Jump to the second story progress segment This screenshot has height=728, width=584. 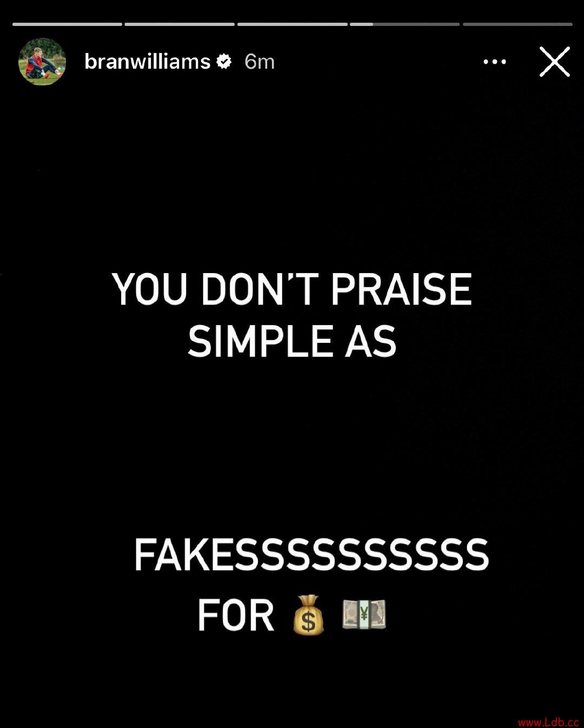180,24
